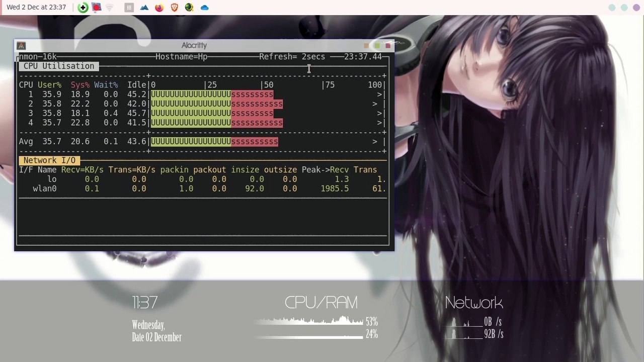Click the Alacritty window title text

[194, 46]
